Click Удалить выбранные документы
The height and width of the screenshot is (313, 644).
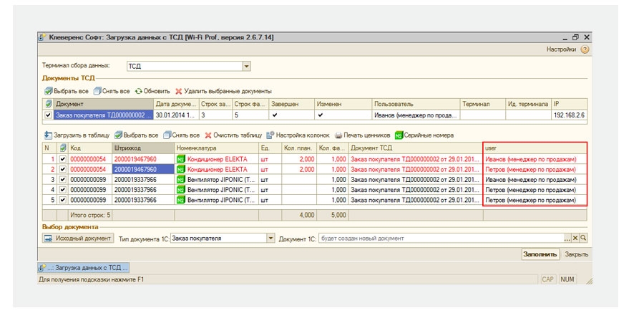pos(223,91)
